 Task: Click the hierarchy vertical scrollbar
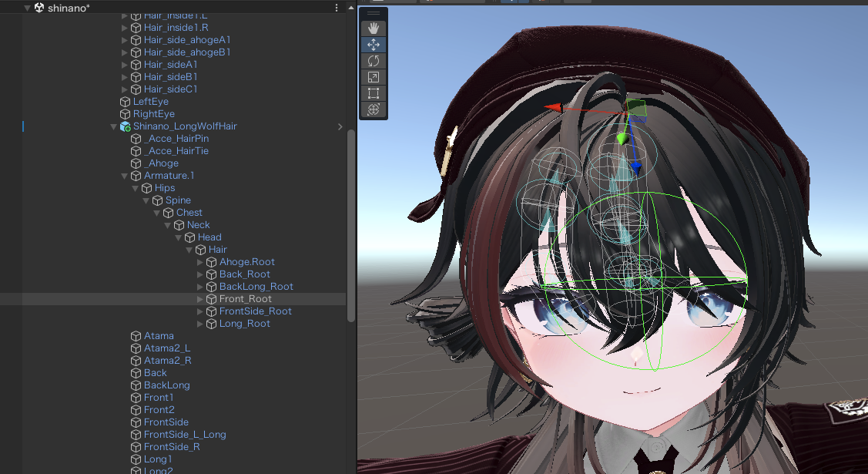pos(351,224)
